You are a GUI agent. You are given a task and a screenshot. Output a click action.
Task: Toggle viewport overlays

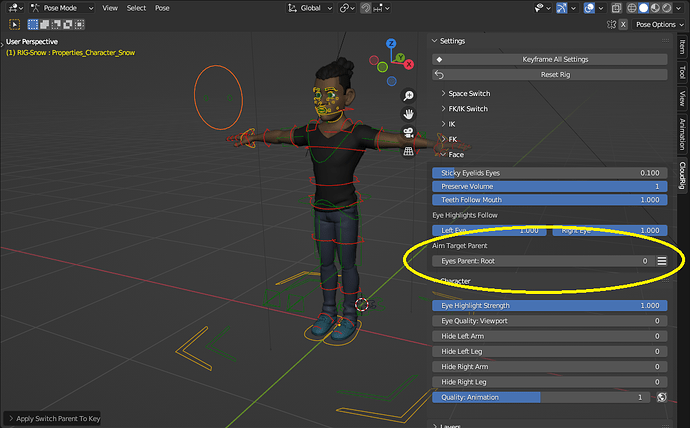(x=589, y=8)
